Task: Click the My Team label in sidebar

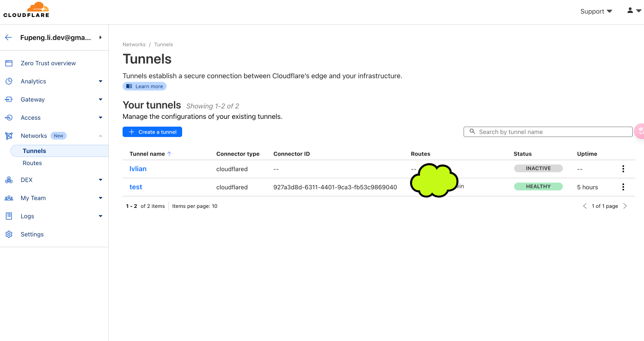Action: coord(33,198)
